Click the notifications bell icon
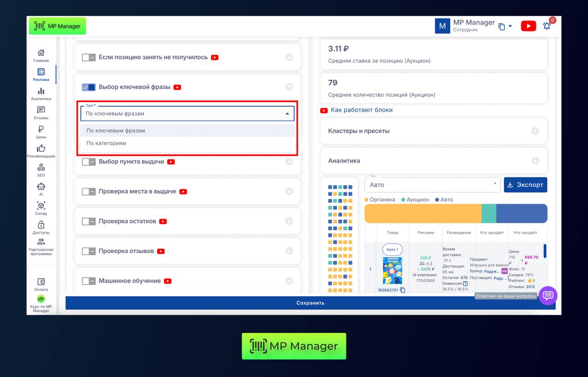 click(x=547, y=26)
